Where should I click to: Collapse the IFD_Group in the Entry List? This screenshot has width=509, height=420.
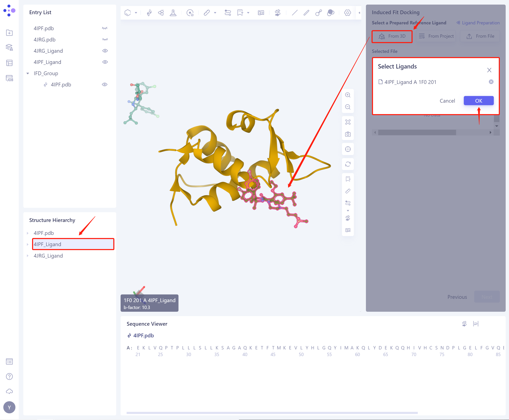pos(27,73)
